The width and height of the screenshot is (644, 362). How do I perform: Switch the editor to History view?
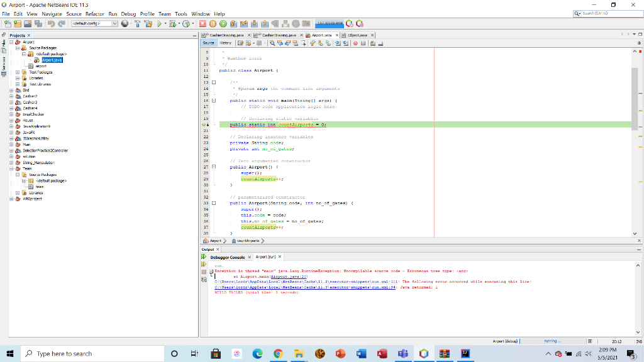[x=225, y=43]
